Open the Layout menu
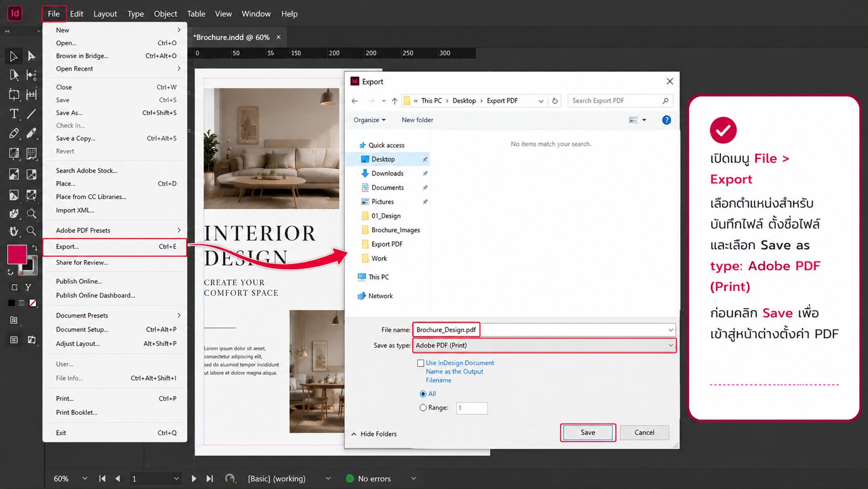868x489 pixels. pyautogui.click(x=105, y=14)
